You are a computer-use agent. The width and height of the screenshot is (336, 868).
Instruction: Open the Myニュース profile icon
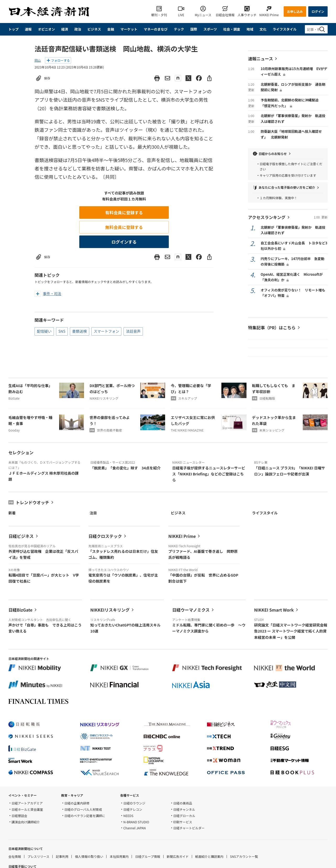(x=203, y=9)
